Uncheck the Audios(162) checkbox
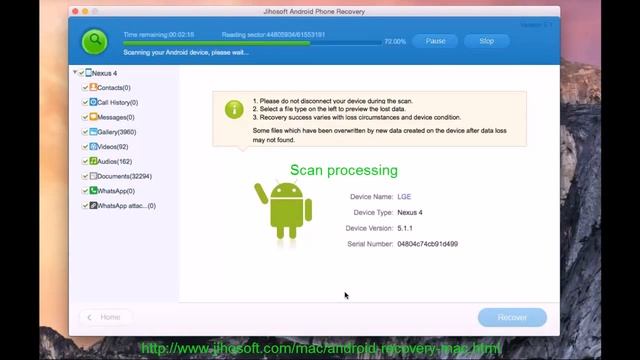 [x=85, y=161]
